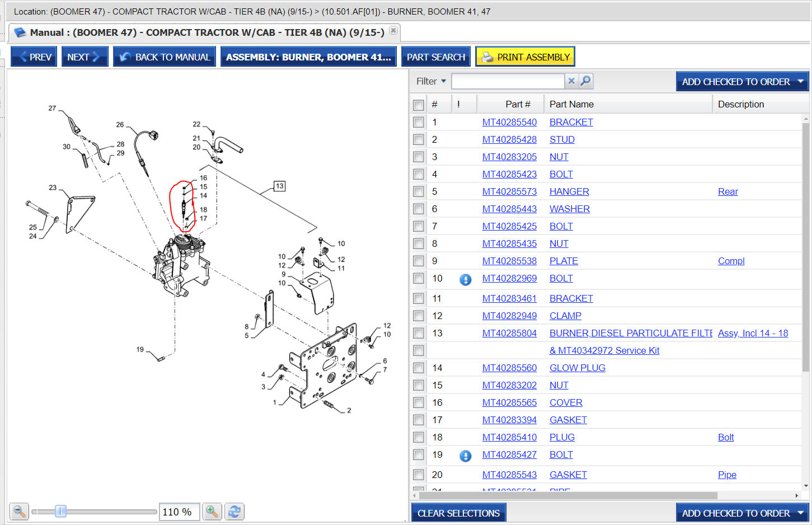Check the box for part 1 BRACKET
Screen dimensions: 812x525
click(x=419, y=123)
